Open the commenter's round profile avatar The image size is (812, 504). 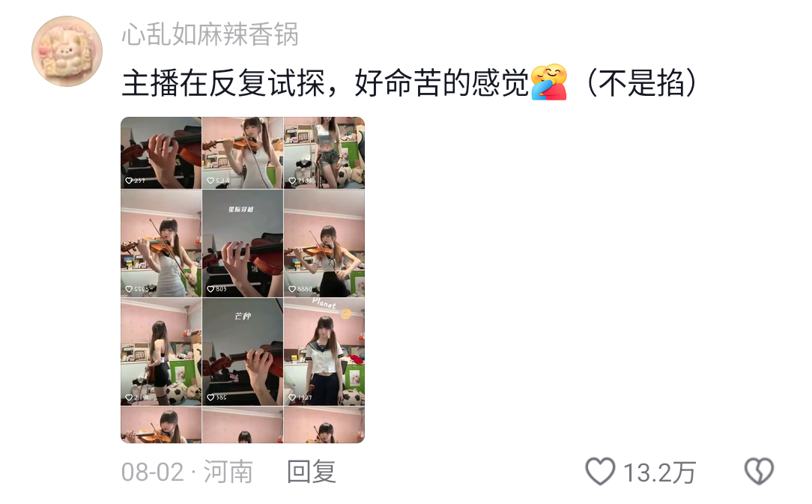67,51
